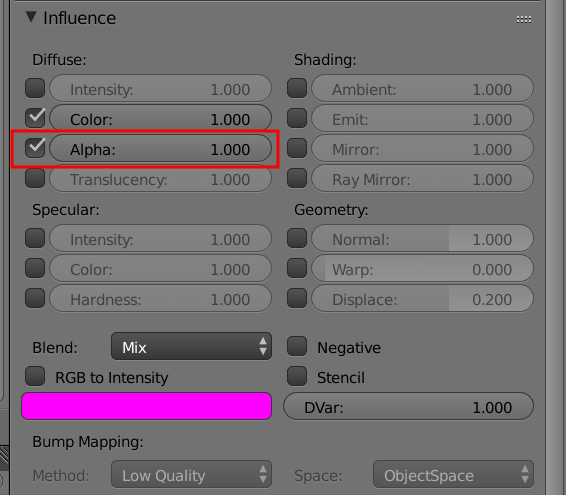Screen dimensions: 566x495
Task: Collapse the Influence panel triangle
Action: tap(31, 17)
